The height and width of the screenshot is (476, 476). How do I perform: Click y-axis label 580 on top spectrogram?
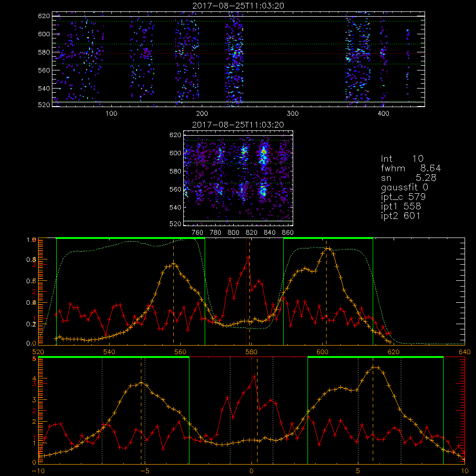[44, 52]
